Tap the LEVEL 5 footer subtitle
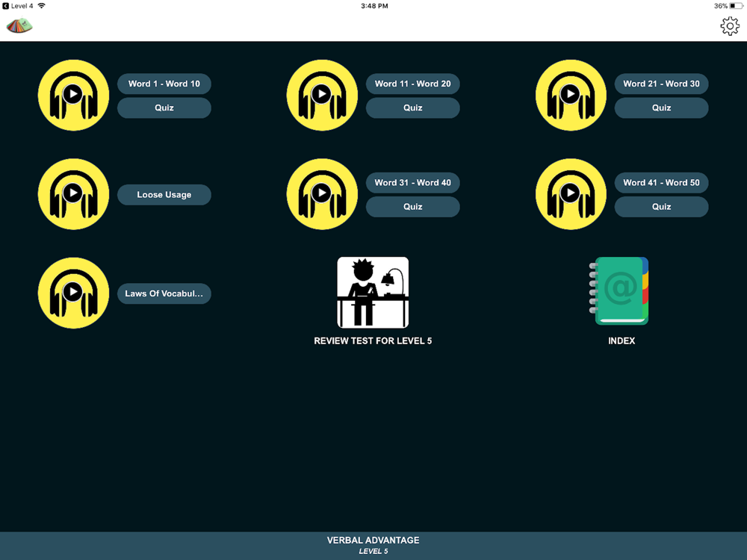 point(373,552)
